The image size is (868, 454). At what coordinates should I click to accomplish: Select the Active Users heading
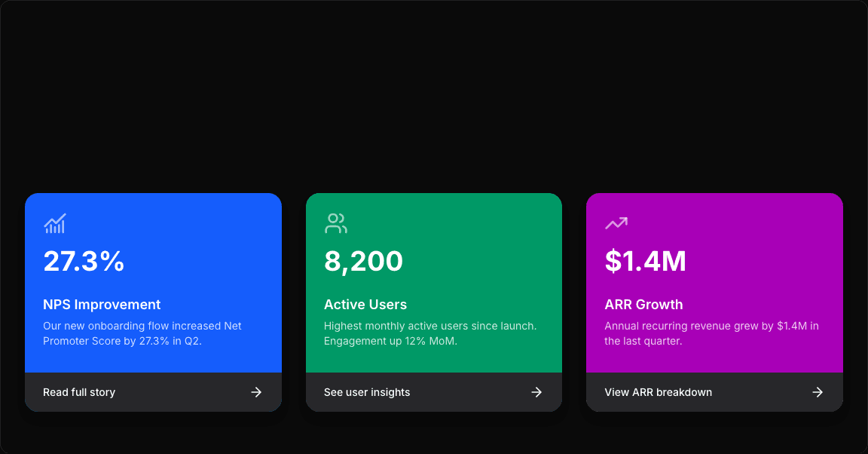pyautogui.click(x=365, y=305)
